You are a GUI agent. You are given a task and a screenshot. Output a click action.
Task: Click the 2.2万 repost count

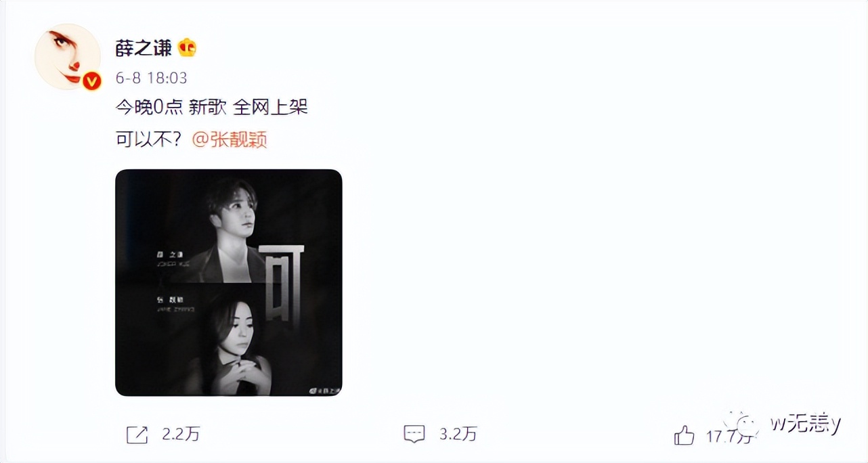(x=181, y=435)
